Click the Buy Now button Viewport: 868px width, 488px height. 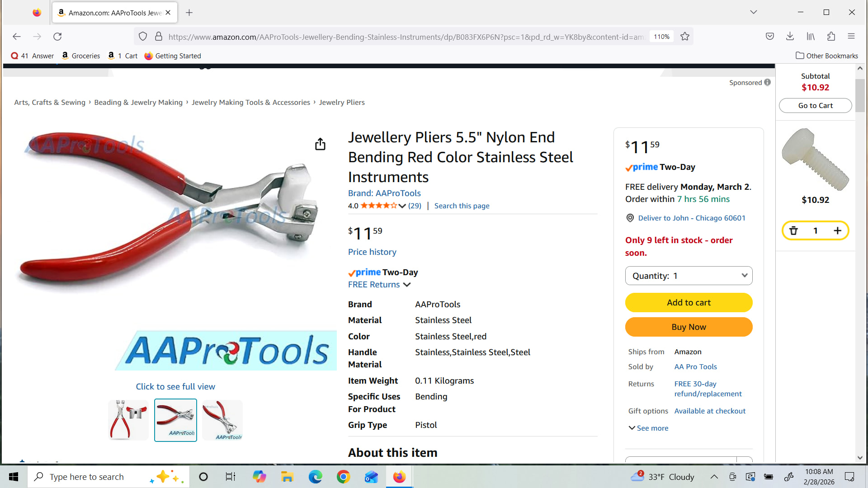tap(689, 327)
